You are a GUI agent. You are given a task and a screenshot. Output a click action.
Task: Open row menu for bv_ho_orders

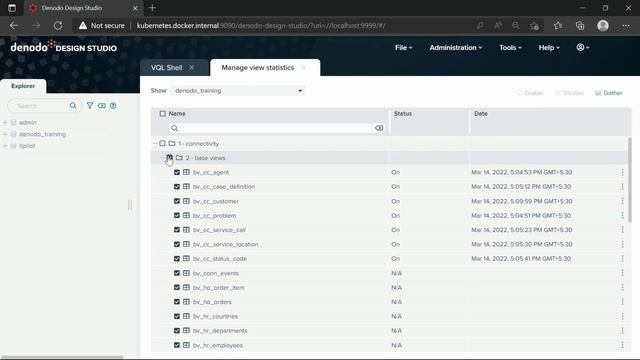tap(622, 302)
